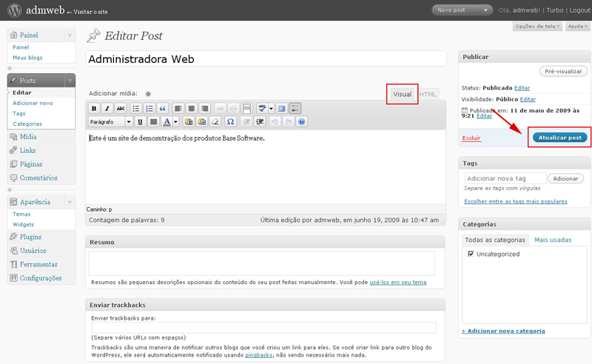Viewport: 592px width, 364px height.
Task: Open the Opções de tela panel
Action: click(536, 27)
